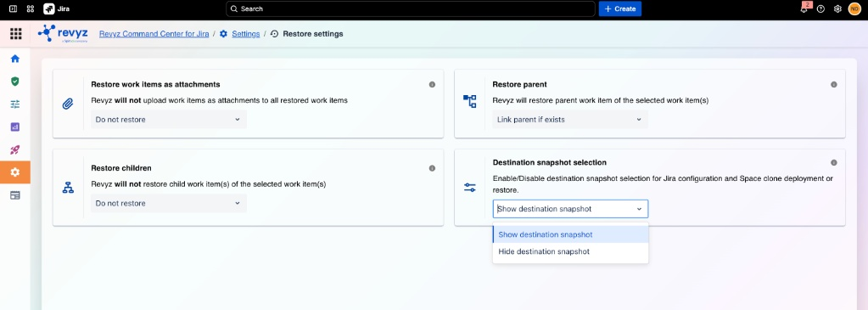Open the shield protection icon in sidebar

(15, 82)
